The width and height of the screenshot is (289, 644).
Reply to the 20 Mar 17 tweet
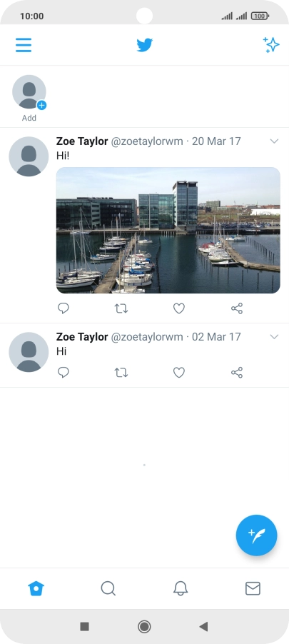[x=64, y=308]
